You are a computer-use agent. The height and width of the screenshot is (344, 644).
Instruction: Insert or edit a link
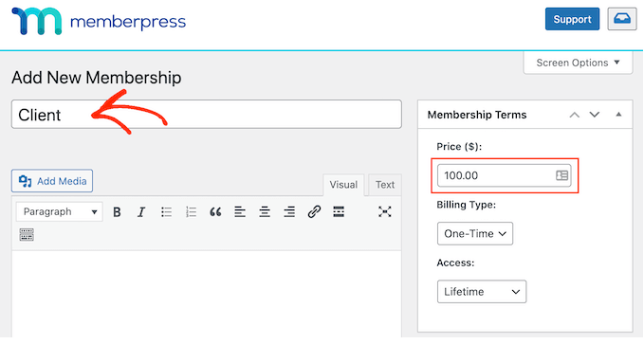[314, 212]
